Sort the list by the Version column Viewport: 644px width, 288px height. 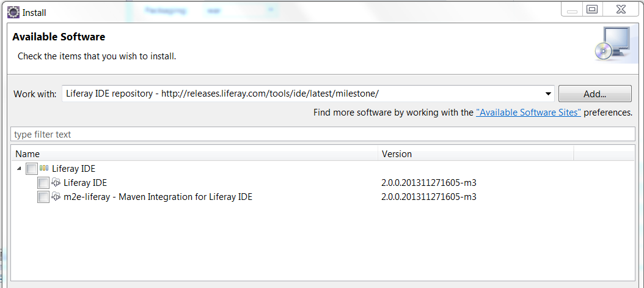pyautogui.click(x=475, y=154)
